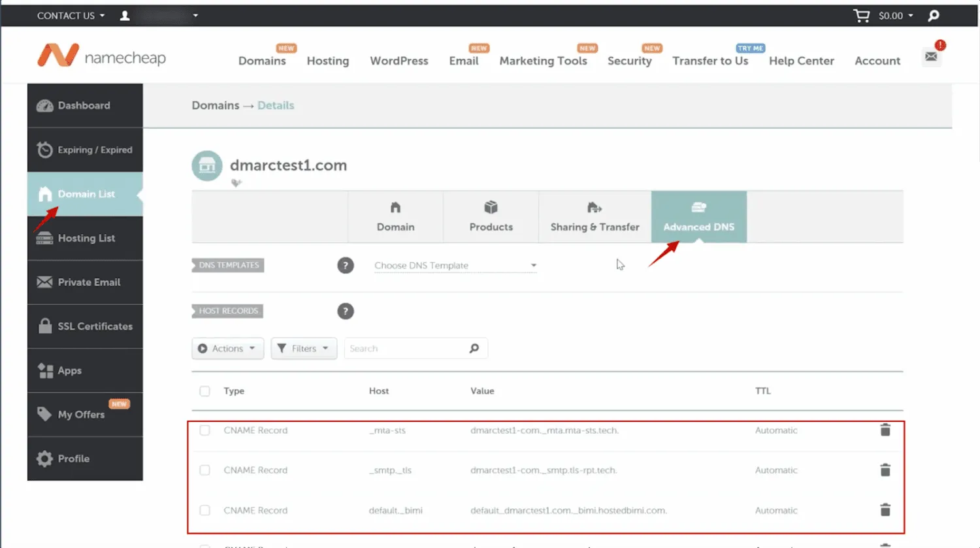Image resolution: width=980 pixels, height=548 pixels.
Task: Open the shopping cart icon
Action: click(861, 16)
